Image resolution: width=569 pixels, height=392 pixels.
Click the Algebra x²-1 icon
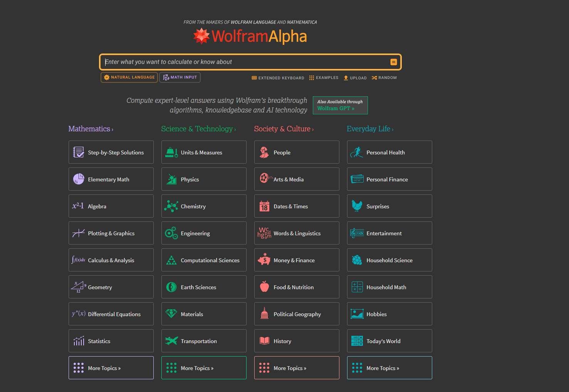[x=78, y=206]
